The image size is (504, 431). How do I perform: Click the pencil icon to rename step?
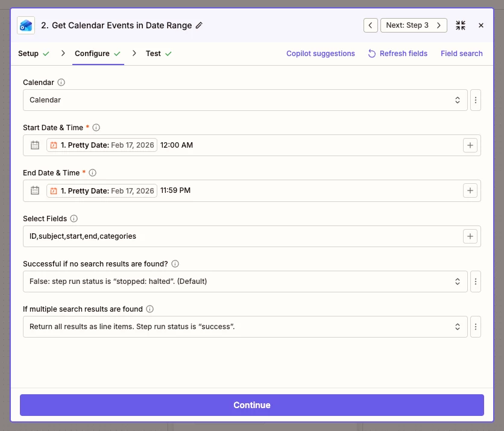point(200,25)
